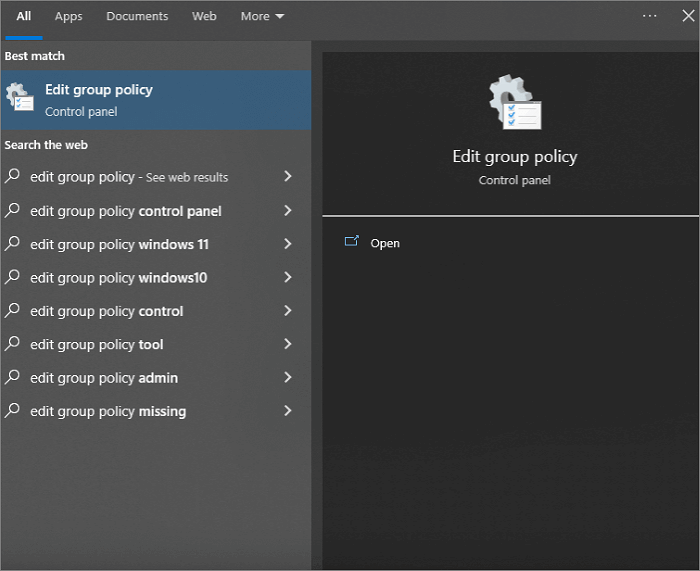Switch to the Apps tab
This screenshot has height=571, width=700.
click(68, 17)
